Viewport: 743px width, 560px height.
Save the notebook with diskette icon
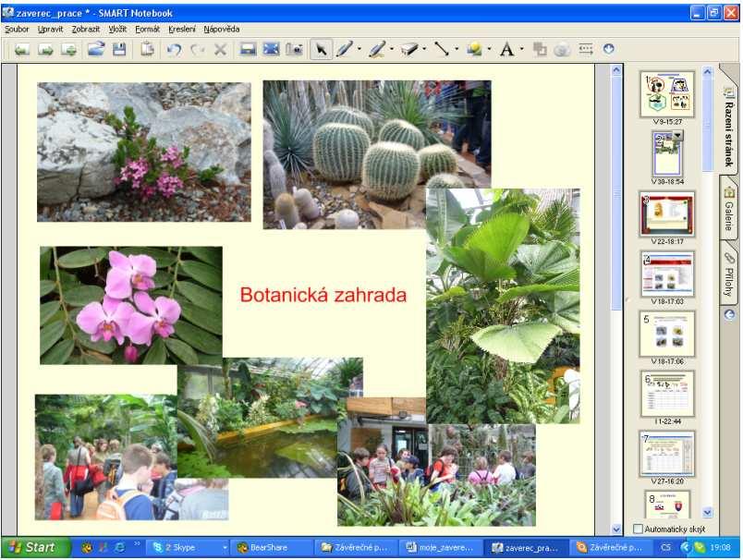click(x=119, y=49)
